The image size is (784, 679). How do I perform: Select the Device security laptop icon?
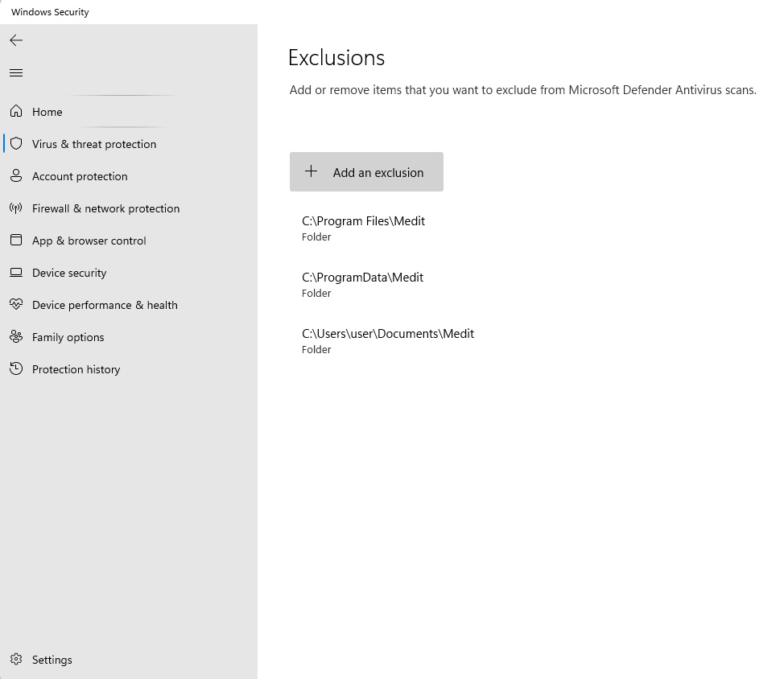(x=16, y=272)
